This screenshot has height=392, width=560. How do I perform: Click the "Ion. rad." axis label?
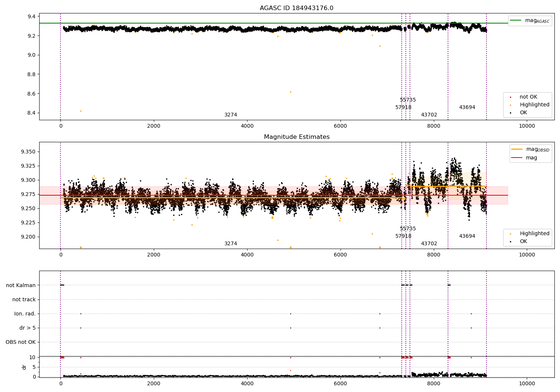coord(25,314)
